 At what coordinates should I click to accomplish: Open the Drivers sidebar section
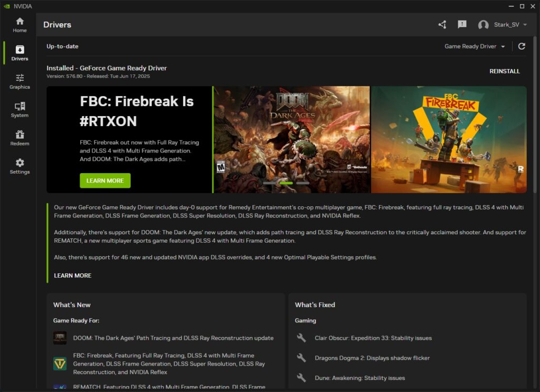coord(20,53)
